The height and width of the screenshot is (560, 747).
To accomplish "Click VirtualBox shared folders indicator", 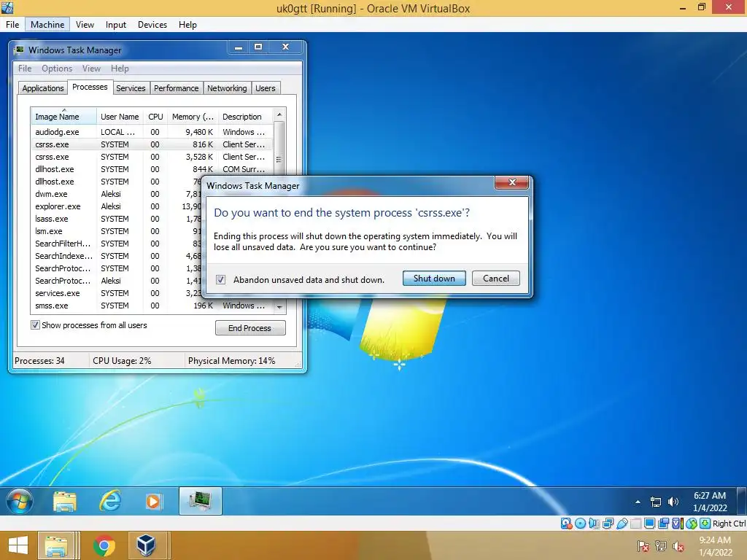I will (635, 524).
